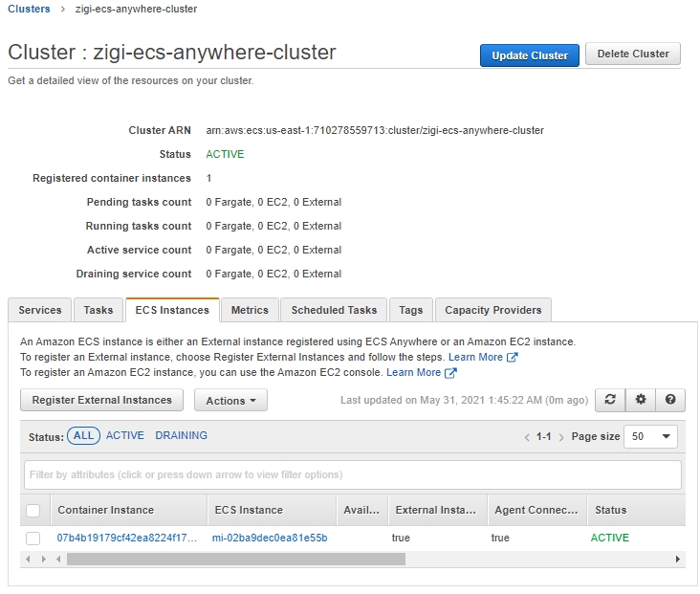Open Learn More link for External instances

(x=475, y=357)
